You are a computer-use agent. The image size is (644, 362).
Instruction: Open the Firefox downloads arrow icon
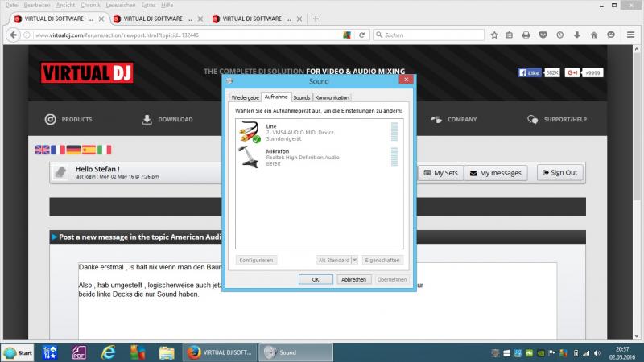point(576,35)
